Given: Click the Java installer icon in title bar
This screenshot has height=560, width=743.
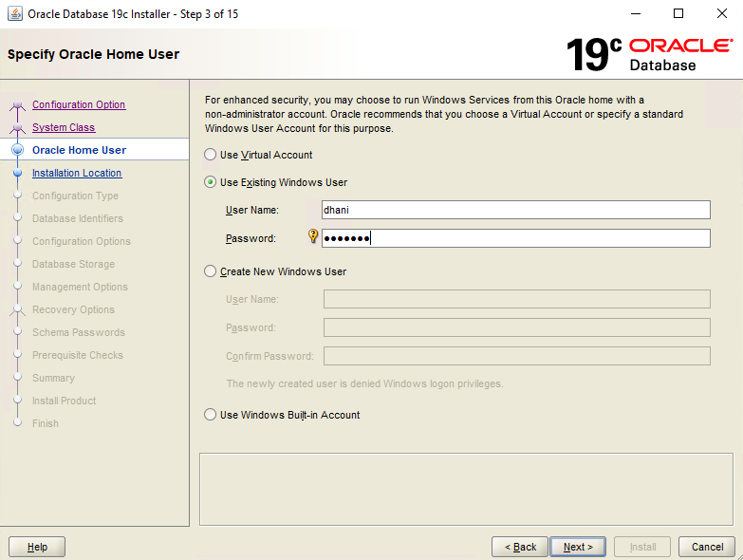Looking at the screenshot, I should [14, 13].
